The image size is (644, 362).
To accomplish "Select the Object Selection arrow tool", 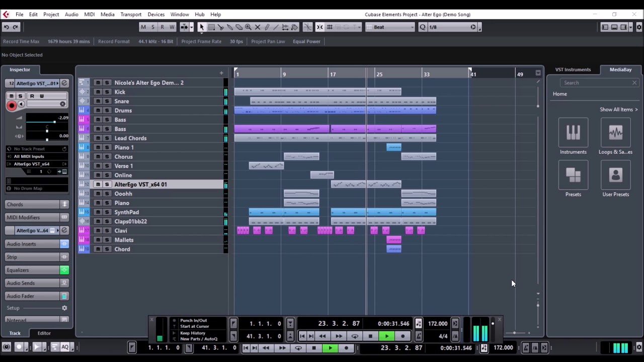I will (x=201, y=27).
